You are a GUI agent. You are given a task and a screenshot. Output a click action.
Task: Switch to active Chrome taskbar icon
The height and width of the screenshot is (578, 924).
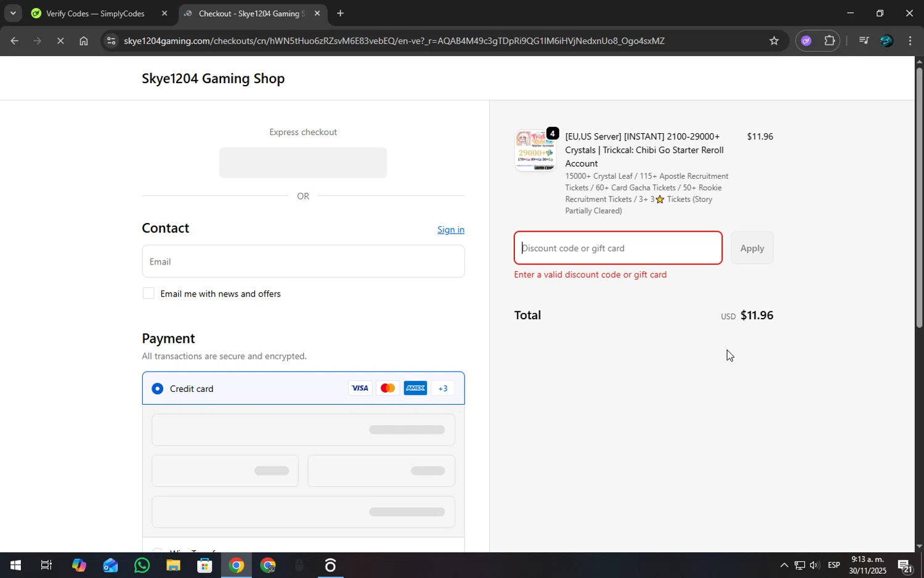tap(237, 565)
